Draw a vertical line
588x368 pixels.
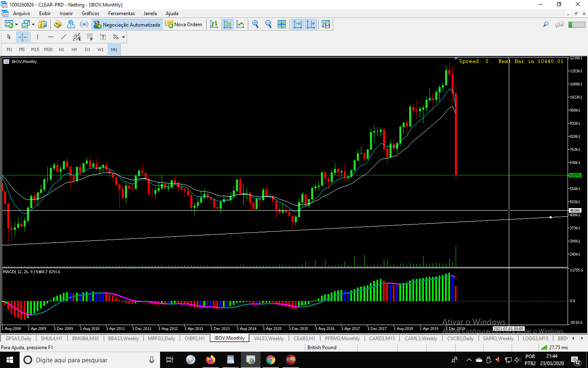coord(38,37)
